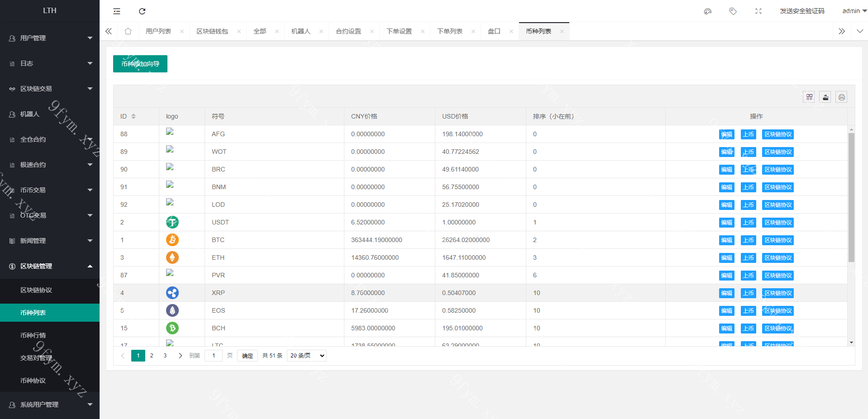
Task: Expand 用户管理 sidebar menu
Action: [50, 38]
